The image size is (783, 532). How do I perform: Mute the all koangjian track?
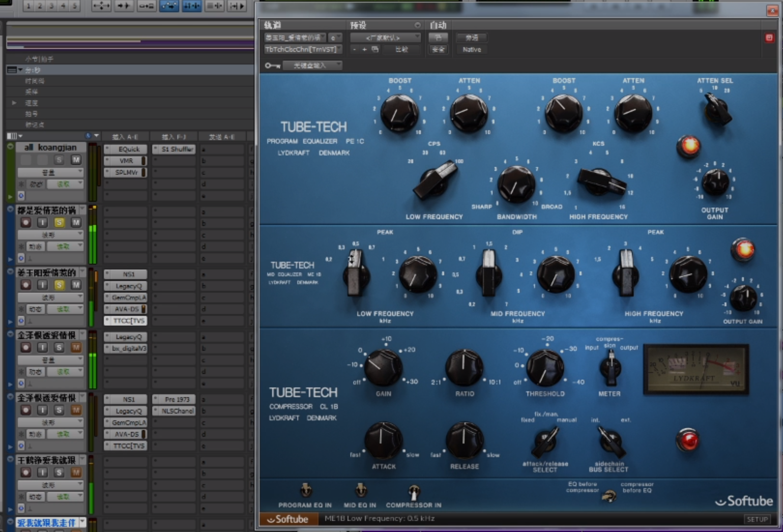point(76,160)
